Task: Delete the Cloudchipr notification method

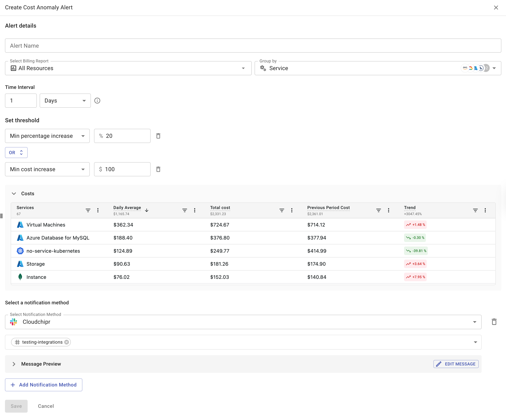Action: pyautogui.click(x=494, y=322)
